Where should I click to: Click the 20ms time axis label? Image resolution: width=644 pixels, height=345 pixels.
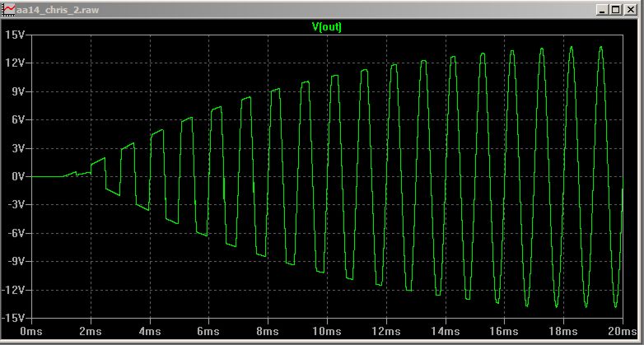pyautogui.click(x=623, y=331)
